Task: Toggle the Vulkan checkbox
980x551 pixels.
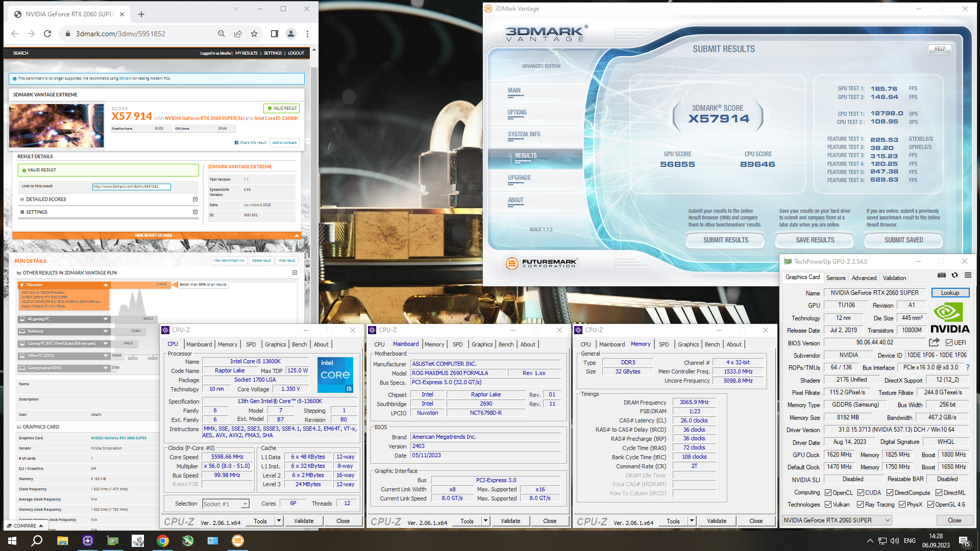Action: pyautogui.click(x=828, y=505)
